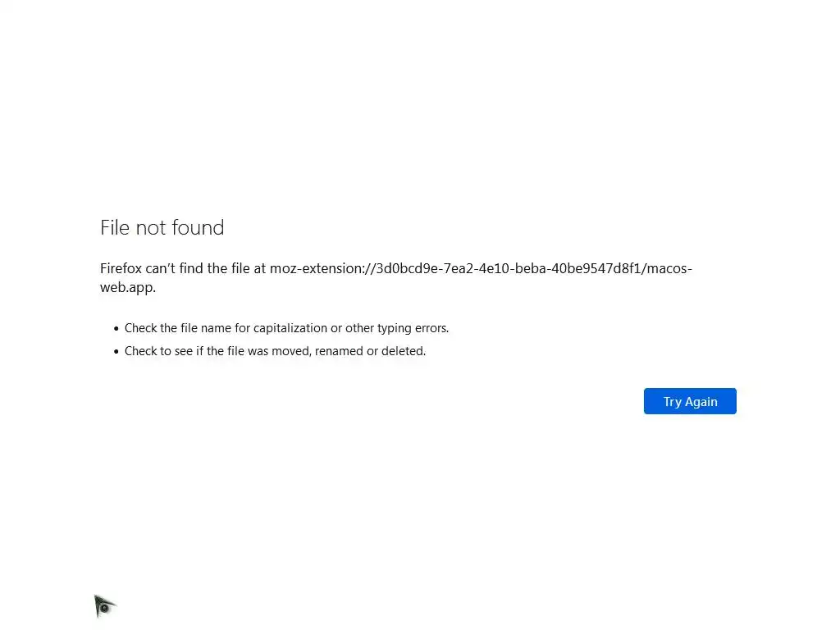Click the bullet dot before the moved-file tip
The height and width of the screenshot is (630, 840).
(x=116, y=351)
